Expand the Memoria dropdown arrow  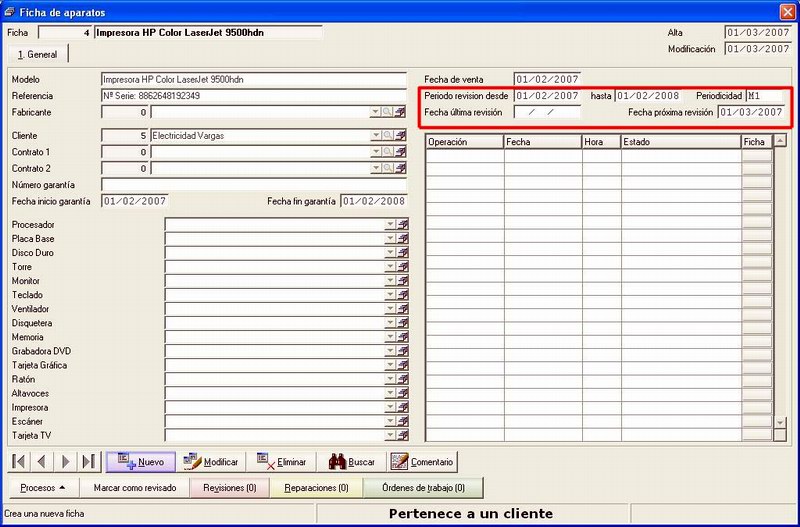[x=390, y=337]
